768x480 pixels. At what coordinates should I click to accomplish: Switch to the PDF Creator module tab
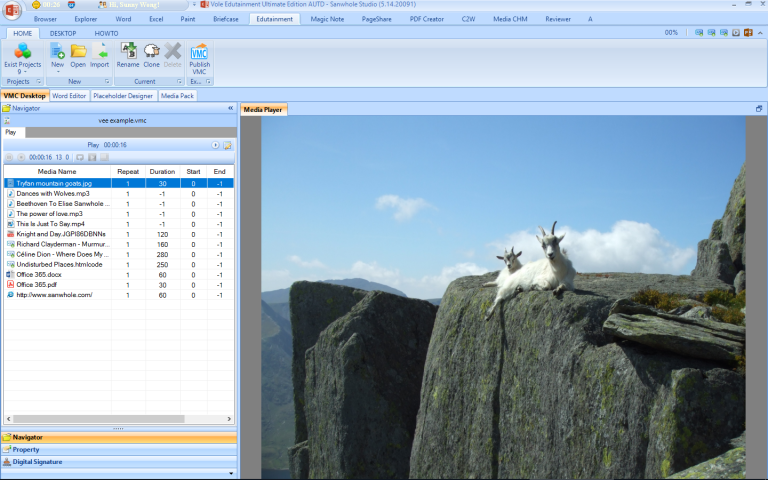(427, 19)
